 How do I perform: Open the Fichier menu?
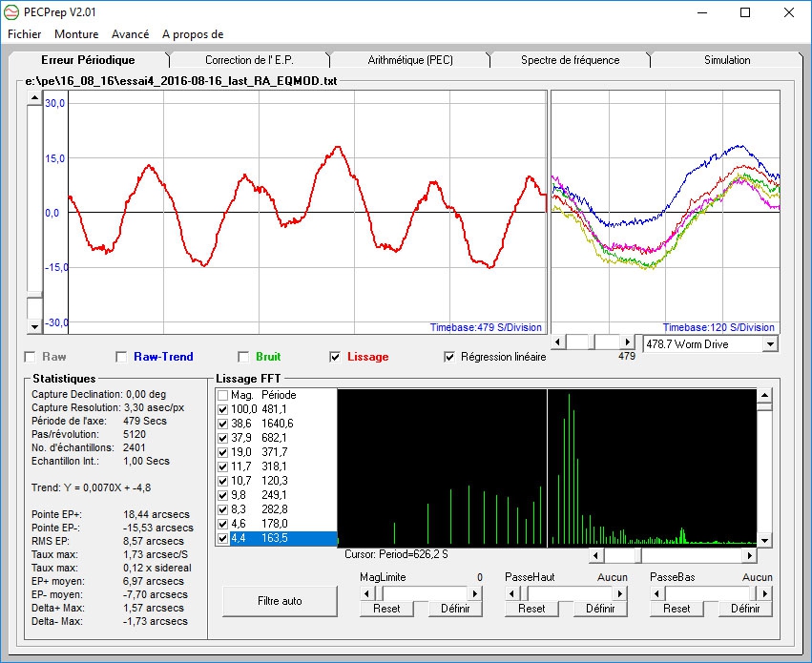coord(25,34)
